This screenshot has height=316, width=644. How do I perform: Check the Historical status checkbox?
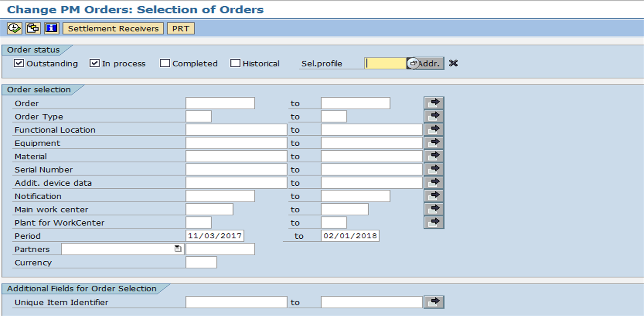pos(236,63)
